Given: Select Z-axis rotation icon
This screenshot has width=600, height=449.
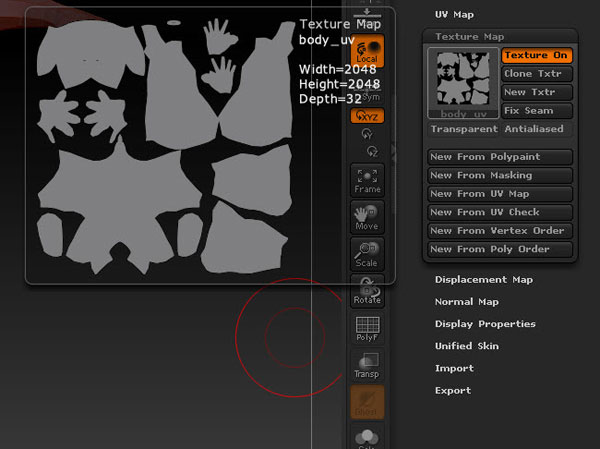Looking at the screenshot, I should 372,152.
